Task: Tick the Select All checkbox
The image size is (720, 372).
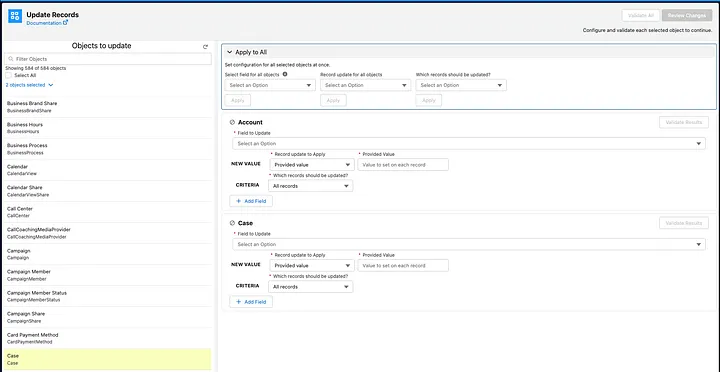Action: (x=8, y=75)
